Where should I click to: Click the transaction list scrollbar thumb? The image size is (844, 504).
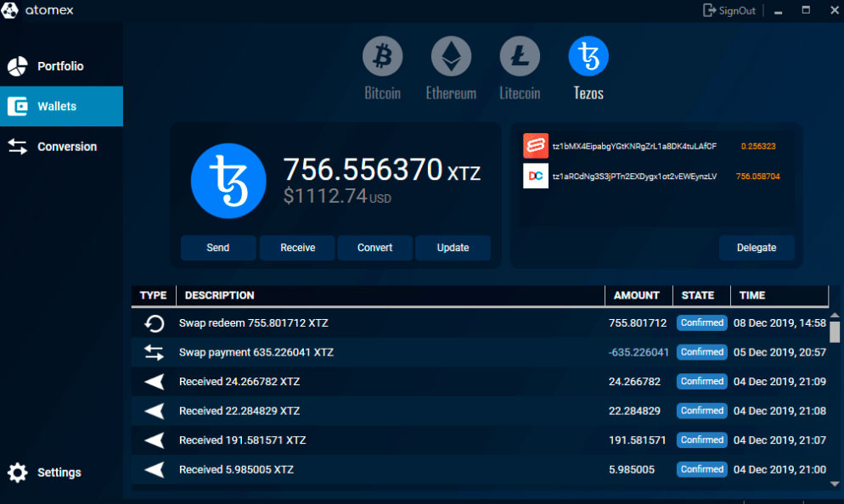(835, 332)
